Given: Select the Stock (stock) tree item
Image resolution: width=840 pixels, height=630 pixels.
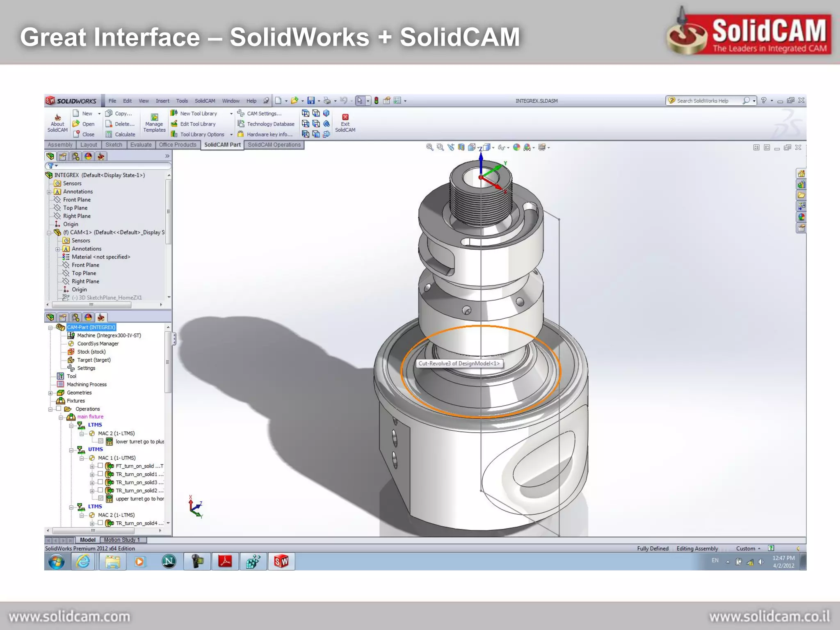Looking at the screenshot, I should pos(91,352).
